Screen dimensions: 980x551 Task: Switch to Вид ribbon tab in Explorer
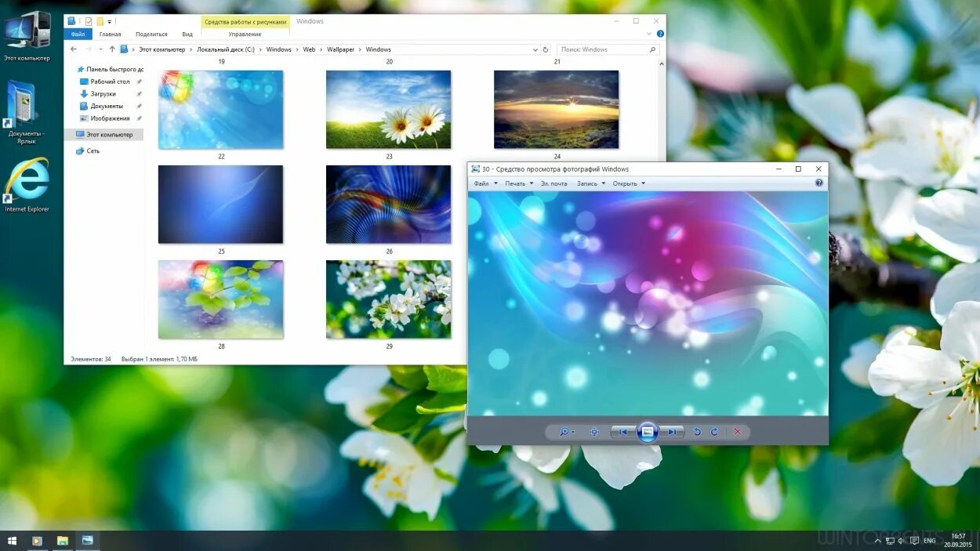coord(187,34)
